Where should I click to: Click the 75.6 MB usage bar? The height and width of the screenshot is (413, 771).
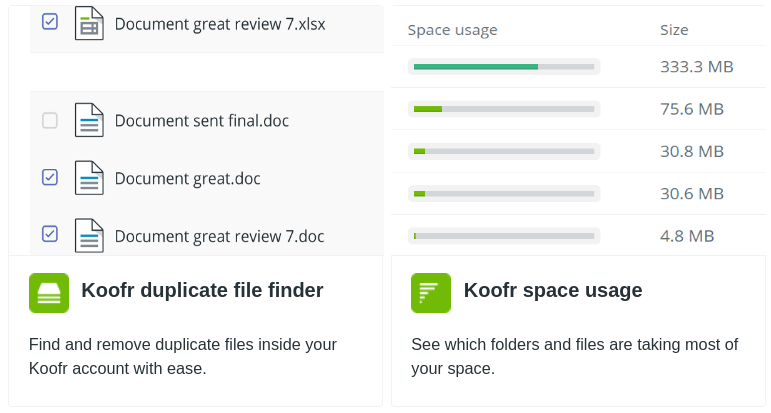coord(504,109)
